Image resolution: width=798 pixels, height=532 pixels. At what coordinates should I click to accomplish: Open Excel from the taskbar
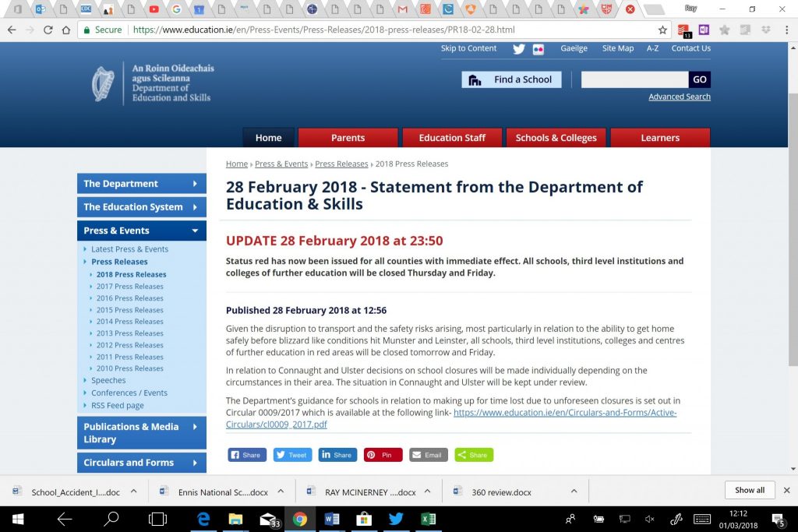click(x=428, y=519)
